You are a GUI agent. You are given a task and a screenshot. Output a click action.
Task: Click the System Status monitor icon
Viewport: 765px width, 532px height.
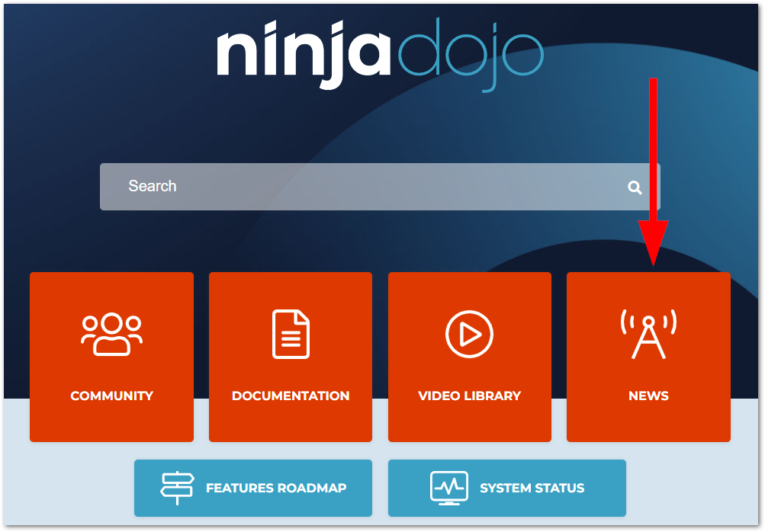point(449,488)
